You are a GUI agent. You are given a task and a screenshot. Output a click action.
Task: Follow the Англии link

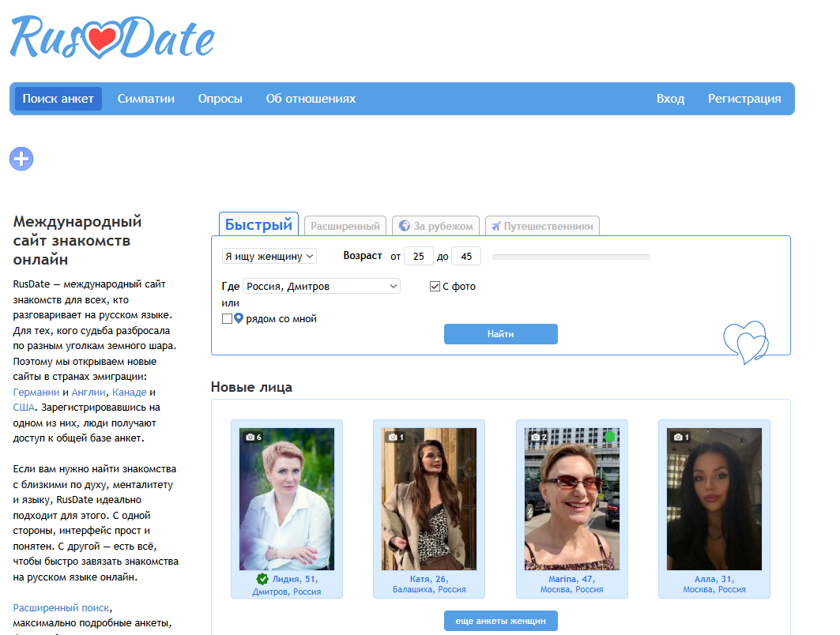tap(89, 392)
